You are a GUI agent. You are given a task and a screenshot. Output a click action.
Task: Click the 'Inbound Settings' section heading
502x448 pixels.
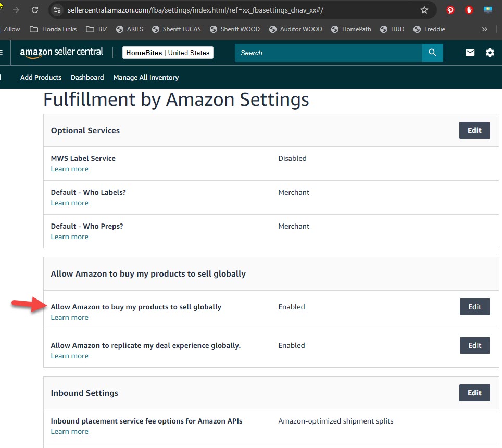point(84,393)
